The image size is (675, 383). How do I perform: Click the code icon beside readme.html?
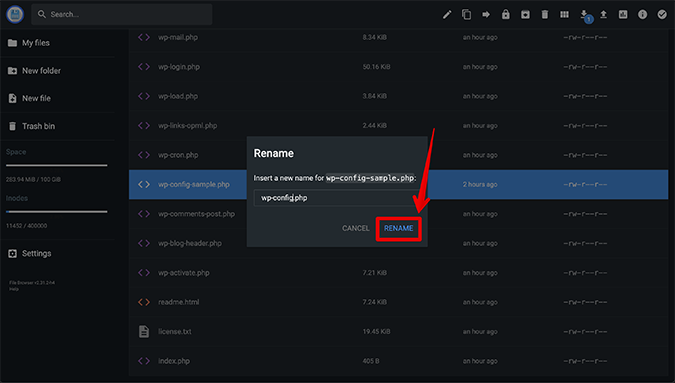(x=144, y=302)
